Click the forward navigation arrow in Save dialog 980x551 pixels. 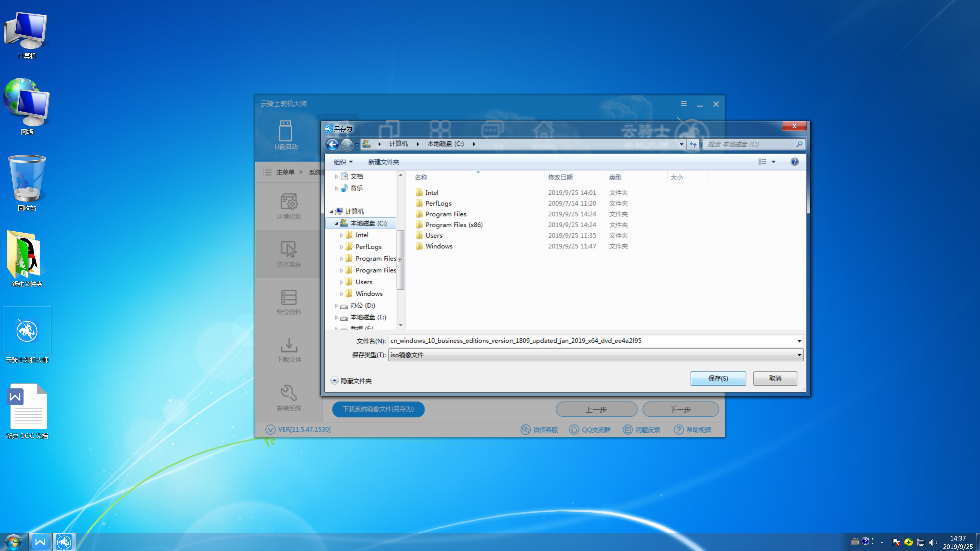(347, 144)
